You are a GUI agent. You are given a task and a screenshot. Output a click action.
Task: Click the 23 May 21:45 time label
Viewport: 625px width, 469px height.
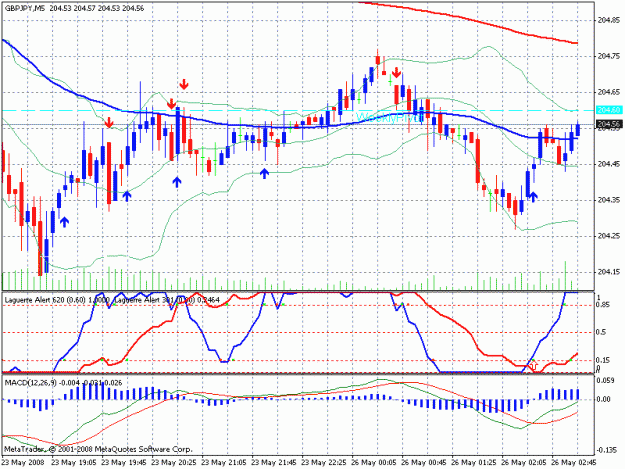click(274, 463)
